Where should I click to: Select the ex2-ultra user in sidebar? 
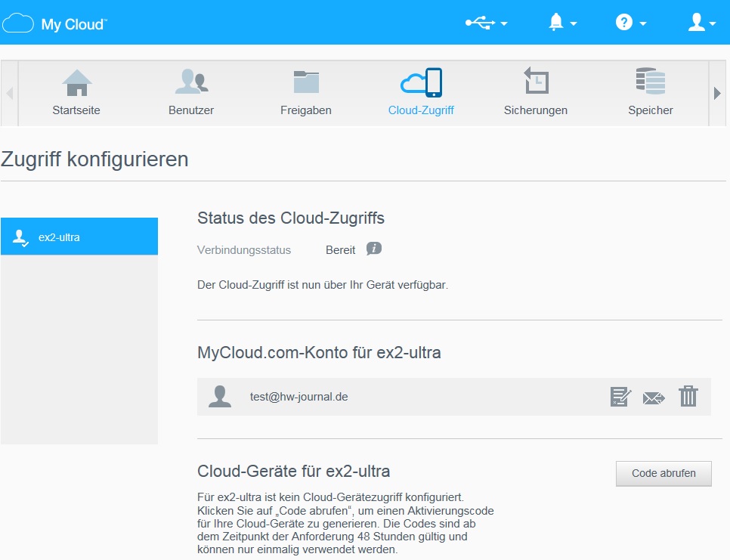click(x=79, y=237)
